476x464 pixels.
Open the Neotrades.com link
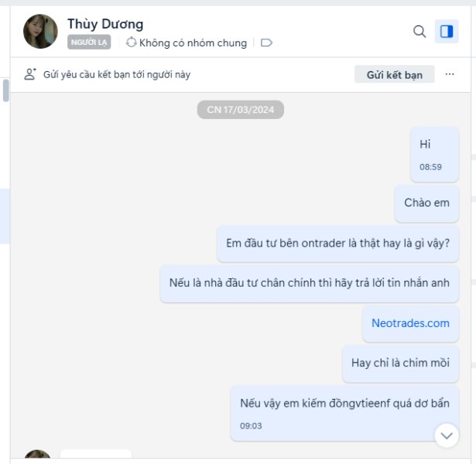click(410, 323)
